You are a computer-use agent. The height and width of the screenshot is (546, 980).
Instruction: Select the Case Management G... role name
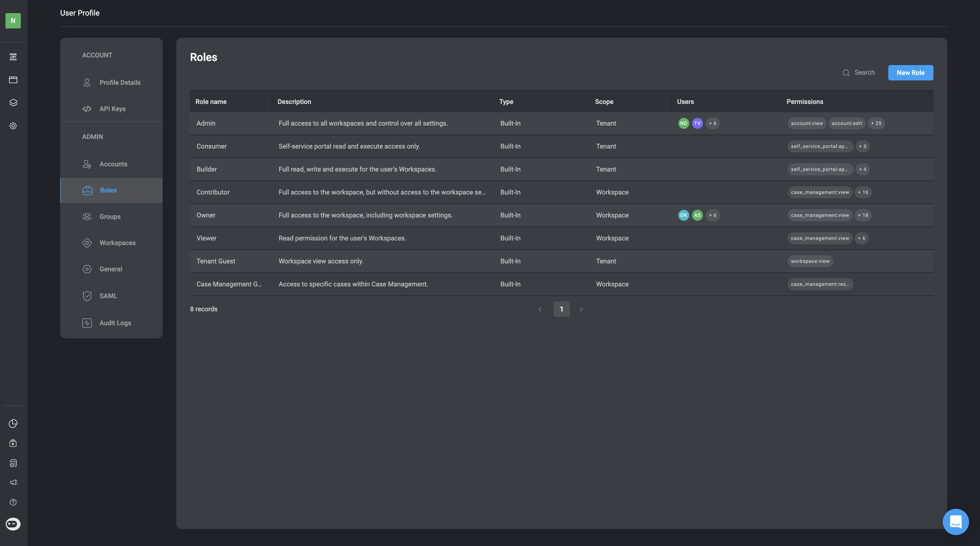click(x=229, y=284)
